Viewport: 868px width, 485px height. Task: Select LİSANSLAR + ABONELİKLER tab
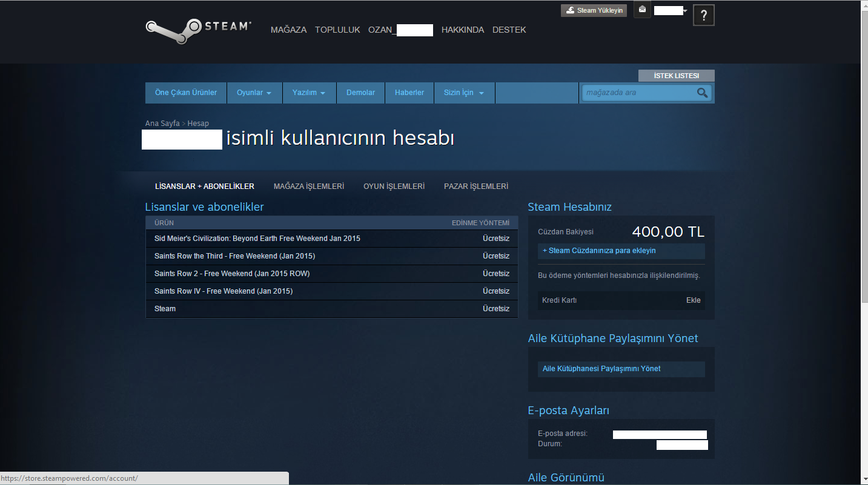(x=205, y=186)
